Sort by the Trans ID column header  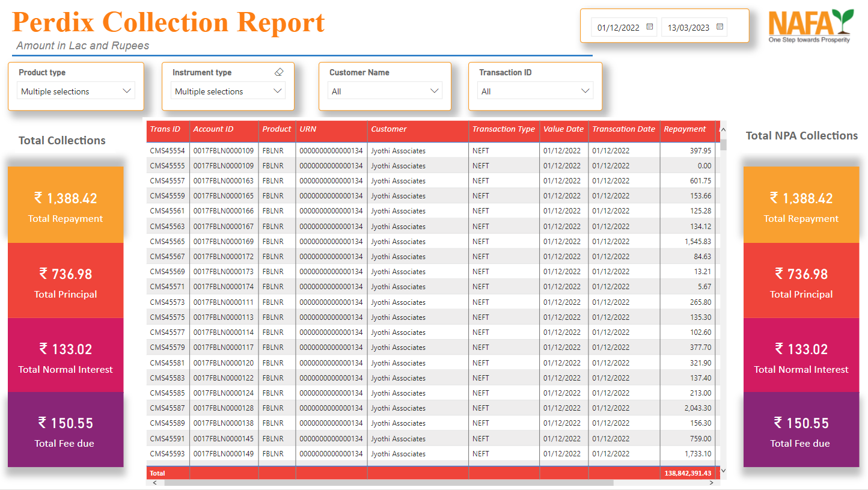click(x=165, y=129)
